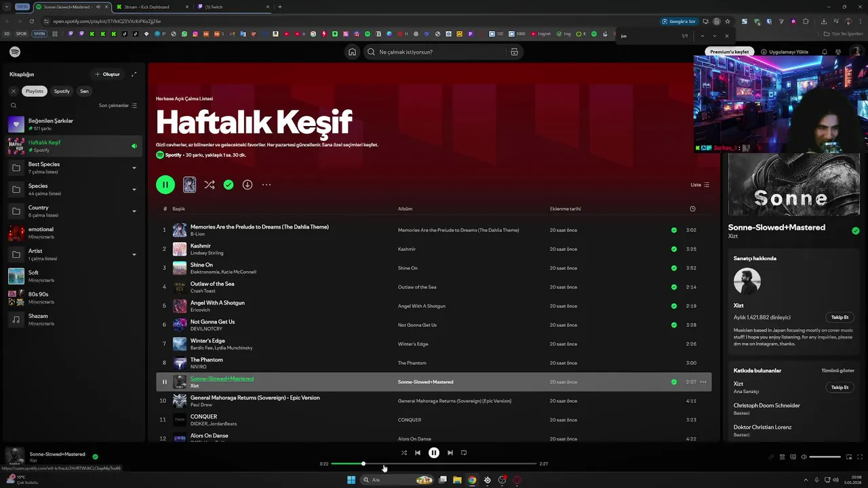
Task: Mute using speaker icon in player
Action: pos(804,457)
